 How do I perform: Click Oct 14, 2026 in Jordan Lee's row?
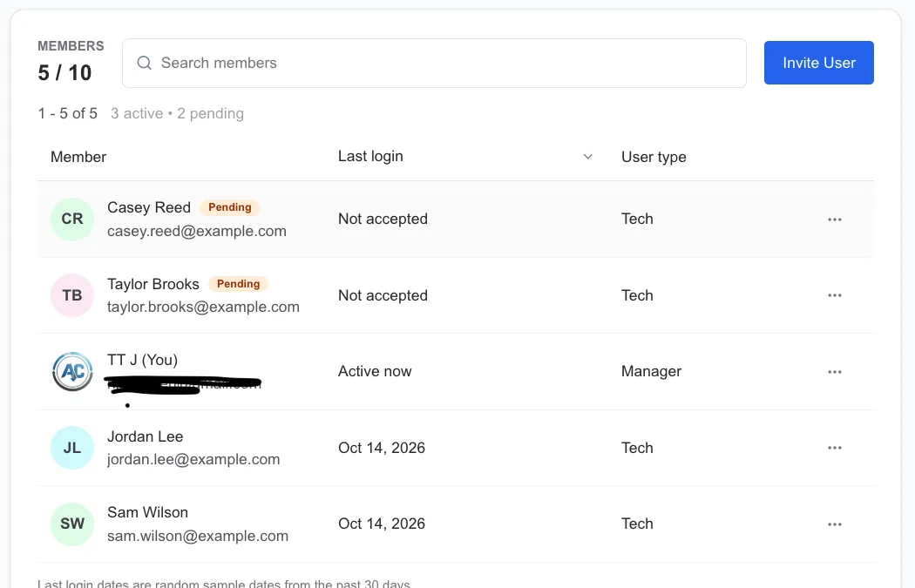[382, 448]
